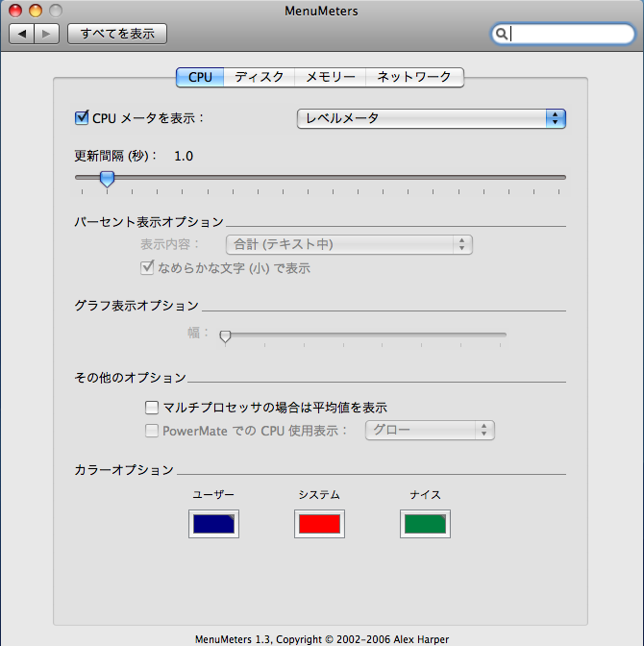Click the graph 幅 slider thumb
Viewport: 644px width, 646px height.
(x=225, y=336)
